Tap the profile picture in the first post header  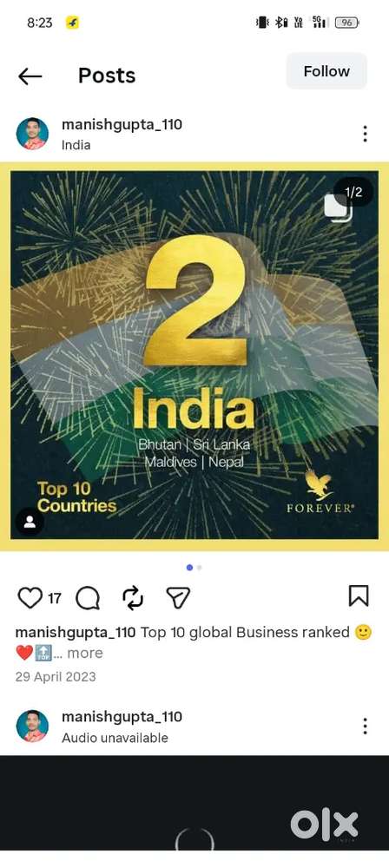pos(32,134)
